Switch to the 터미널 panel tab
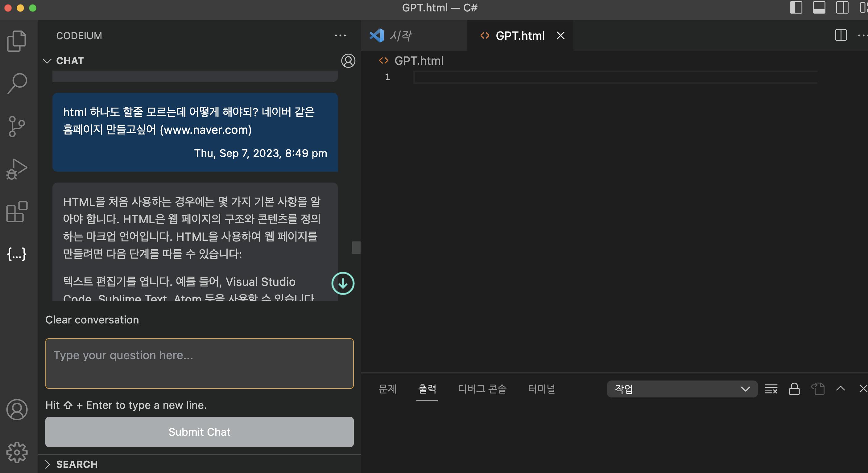This screenshot has width=868, height=473. tap(541, 389)
